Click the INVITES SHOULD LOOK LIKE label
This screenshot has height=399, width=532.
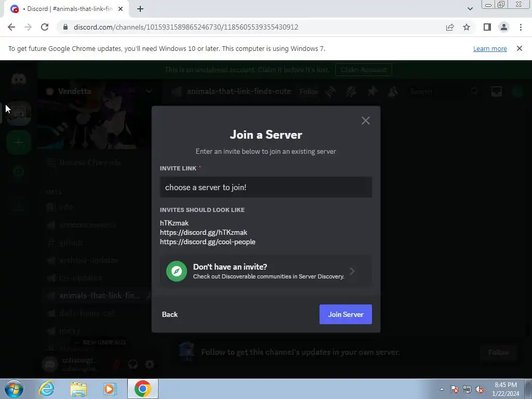(x=202, y=210)
